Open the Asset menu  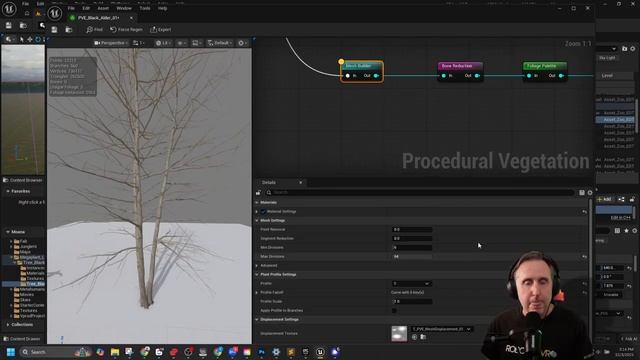click(103, 8)
